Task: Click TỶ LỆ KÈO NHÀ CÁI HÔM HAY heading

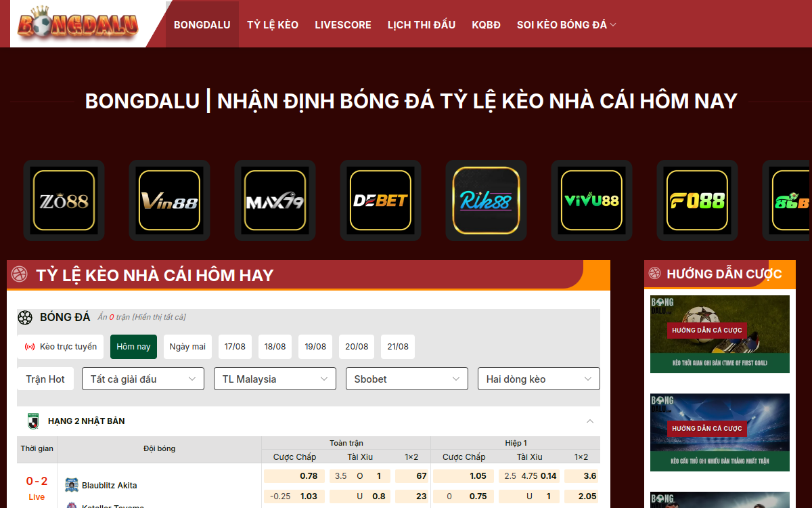Action: click(x=155, y=275)
